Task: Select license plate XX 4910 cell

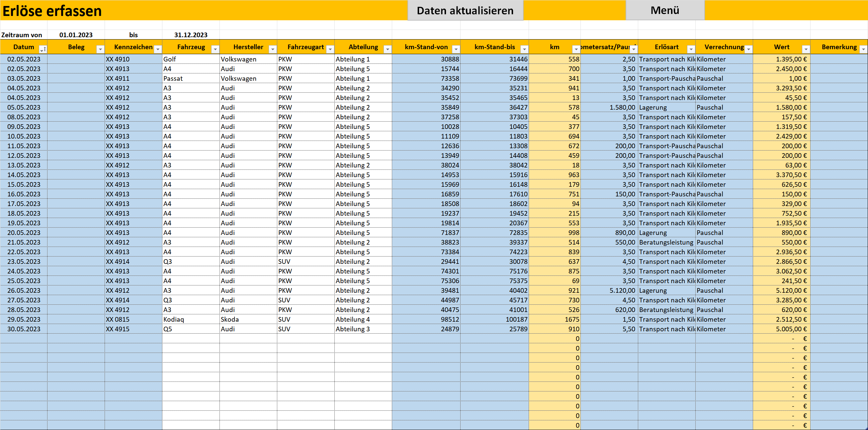Action: coord(133,59)
